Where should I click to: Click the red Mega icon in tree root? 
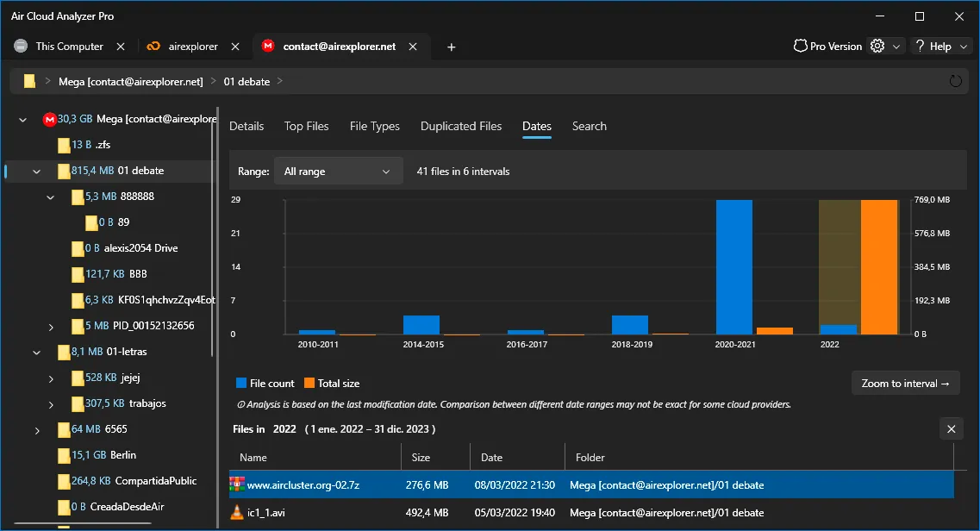click(49, 119)
